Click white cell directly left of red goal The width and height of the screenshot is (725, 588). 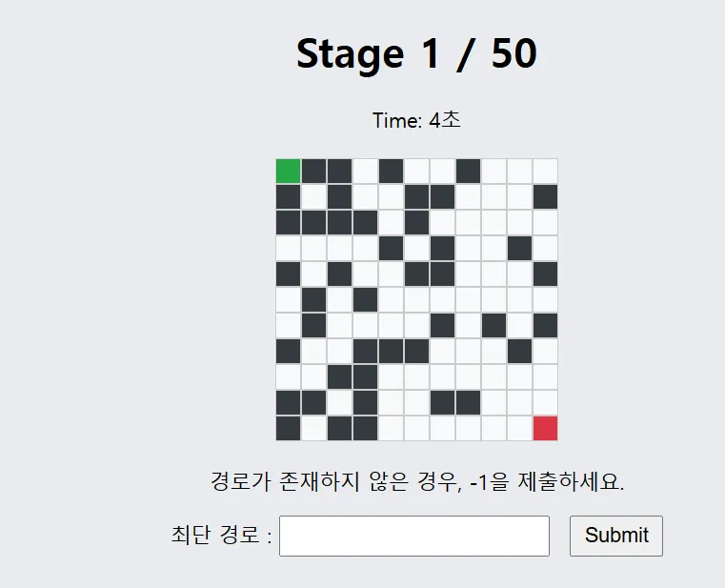pyautogui.click(x=519, y=428)
